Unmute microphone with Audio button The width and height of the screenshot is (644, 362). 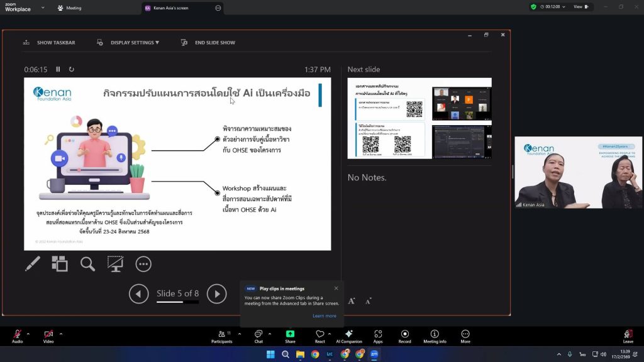pos(17,336)
